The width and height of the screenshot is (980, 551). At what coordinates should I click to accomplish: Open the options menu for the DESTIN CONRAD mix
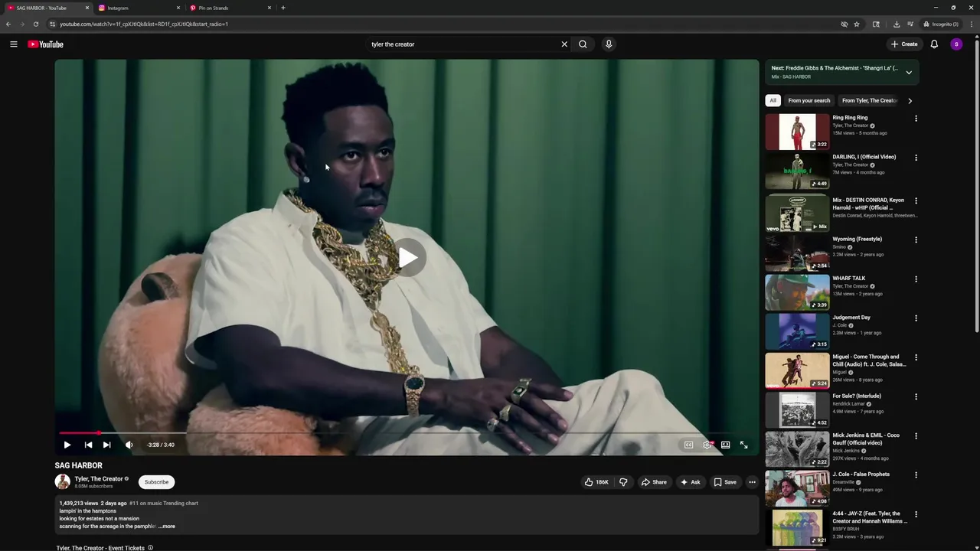pos(916,201)
